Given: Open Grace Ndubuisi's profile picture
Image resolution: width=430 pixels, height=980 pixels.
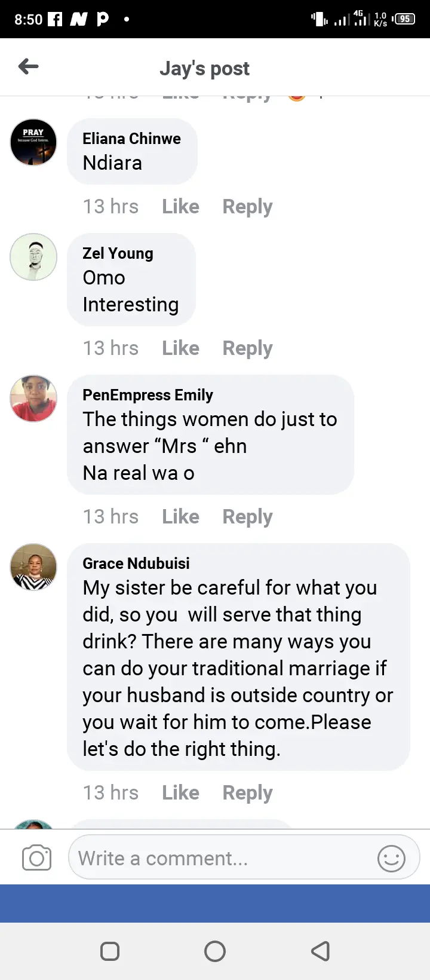Looking at the screenshot, I should [33, 567].
